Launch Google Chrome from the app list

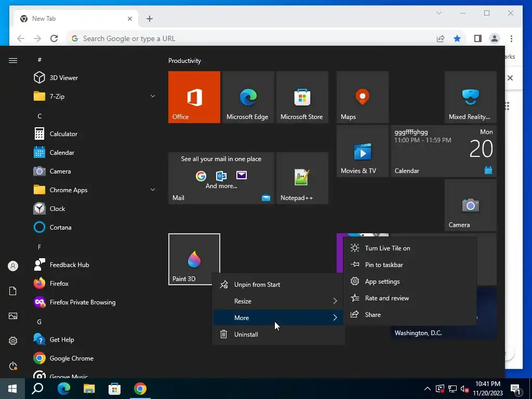pos(95,358)
